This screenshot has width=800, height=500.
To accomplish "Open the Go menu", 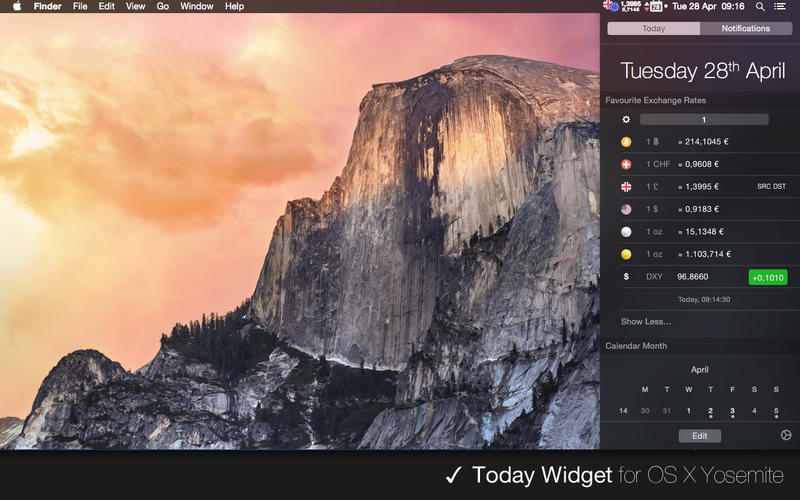I will (x=163, y=6).
